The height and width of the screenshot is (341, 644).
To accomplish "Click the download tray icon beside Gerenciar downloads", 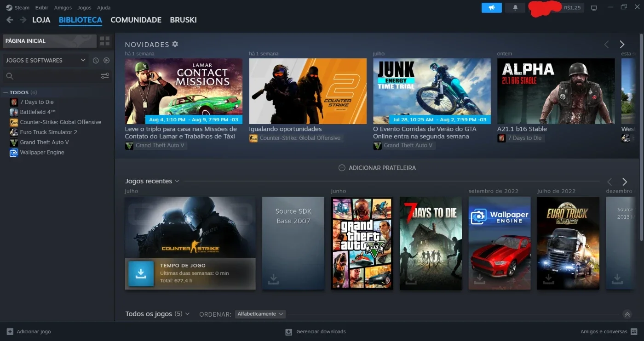I will (x=289, y=331).
